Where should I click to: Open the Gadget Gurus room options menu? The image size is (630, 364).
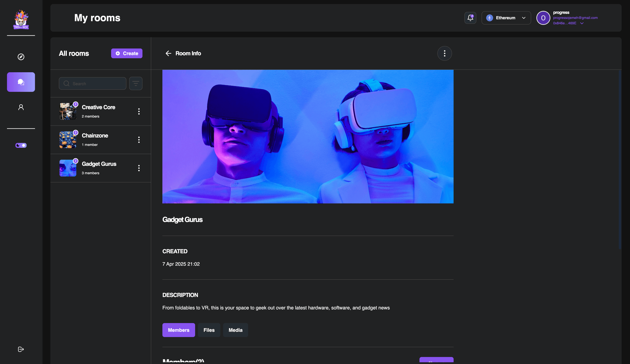coord(139,168)
